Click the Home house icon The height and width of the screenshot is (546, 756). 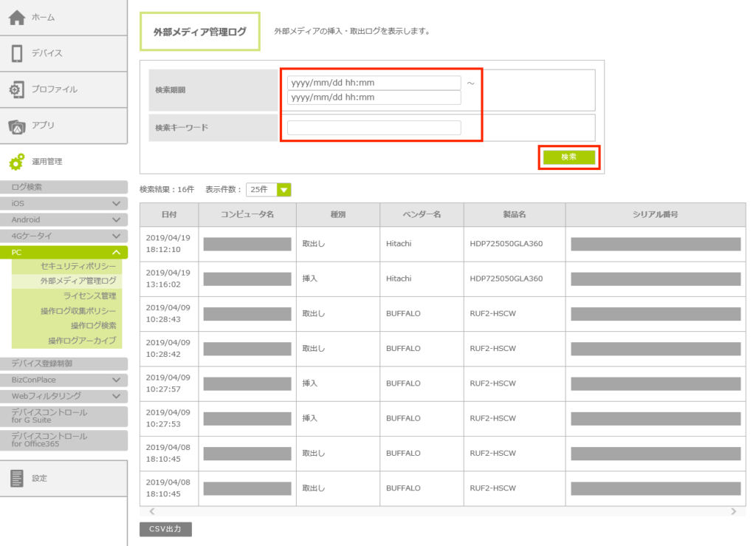[17, 17]
